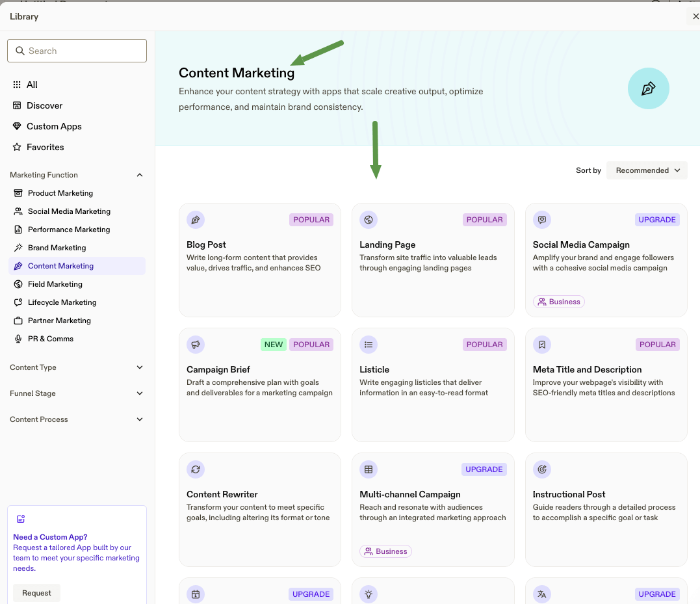This screenshot has height=604, width=700.
Task: Select All in the library sidebar
Action: tap(32, 85)
